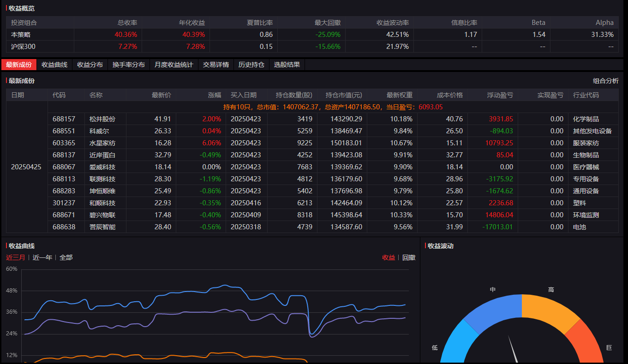Sort table by 涨幅 column header
The width and height of the screenshot is (628, 364).
pos(215,95)
